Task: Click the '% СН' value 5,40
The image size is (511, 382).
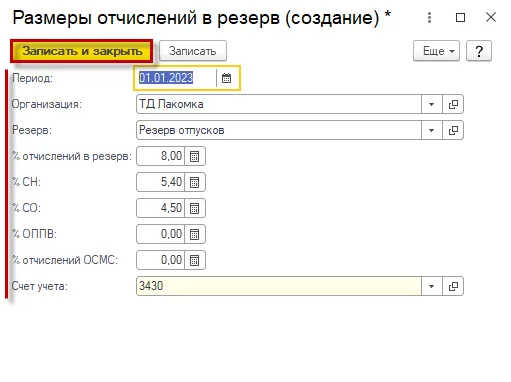Action: [x=160, y=182]
